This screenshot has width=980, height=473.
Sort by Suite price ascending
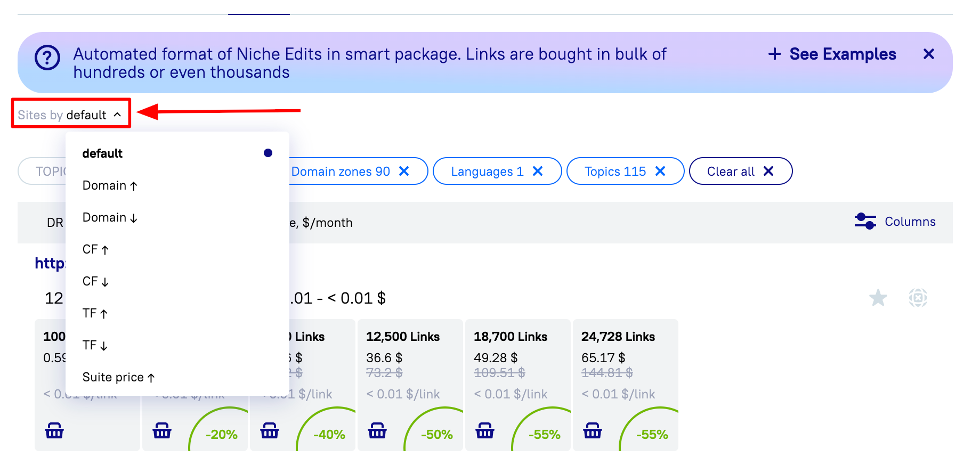(x=177, y=377)
